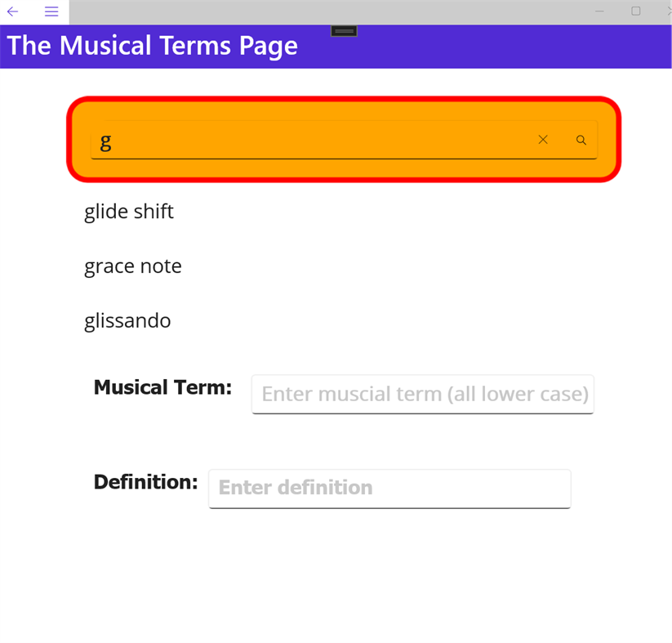This screenshot has width=672, height=643.
Task: Click the Enter definition text field
Action: pos(389,488)
